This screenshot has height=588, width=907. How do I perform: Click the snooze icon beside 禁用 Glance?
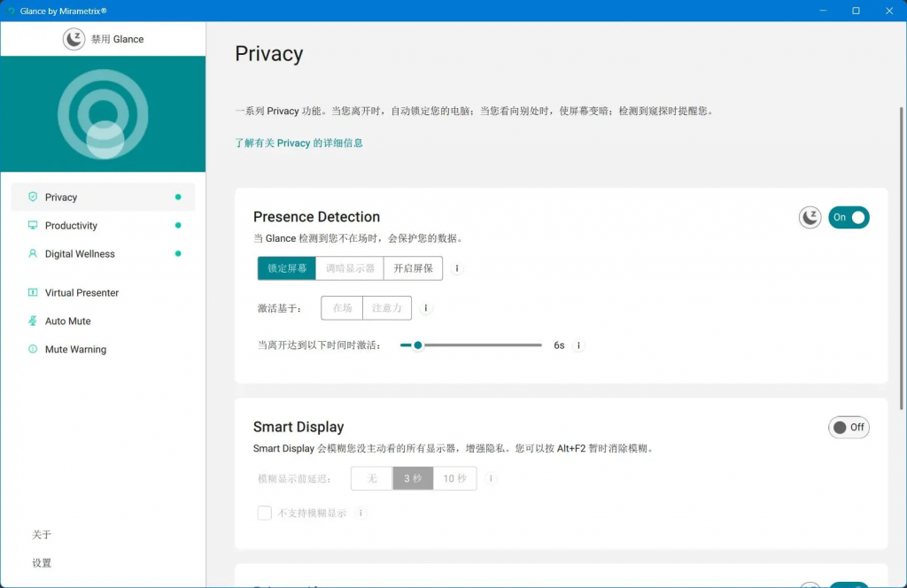[x=74, y=39]
